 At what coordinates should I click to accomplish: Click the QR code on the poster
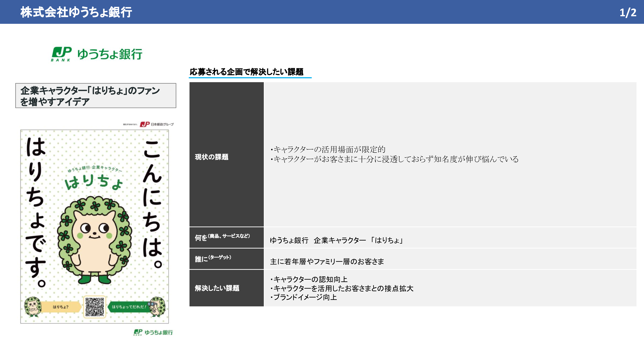click(95, 307)
